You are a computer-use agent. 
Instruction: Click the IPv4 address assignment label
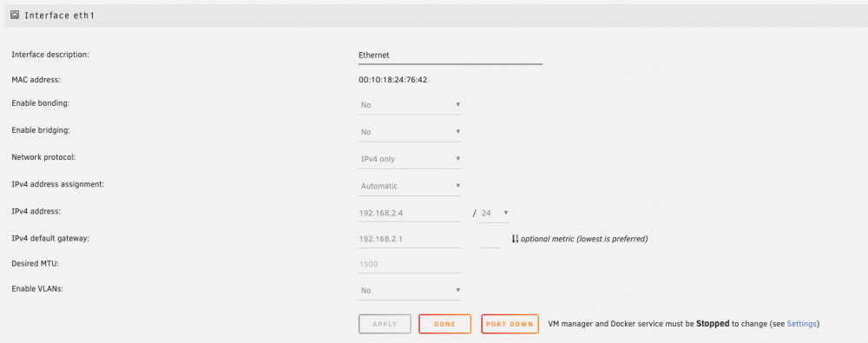pyautogui.click(x=58, y=184)
